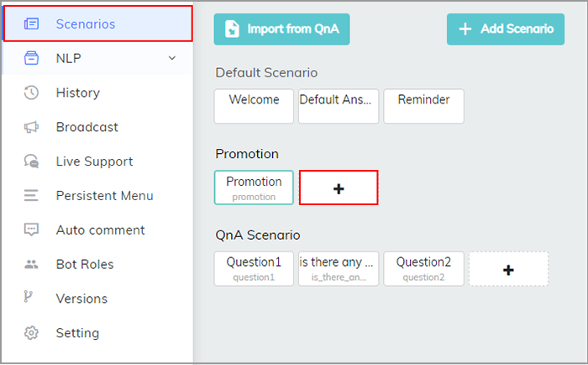Click the Broadcast megaphone icon

(31, 127)
